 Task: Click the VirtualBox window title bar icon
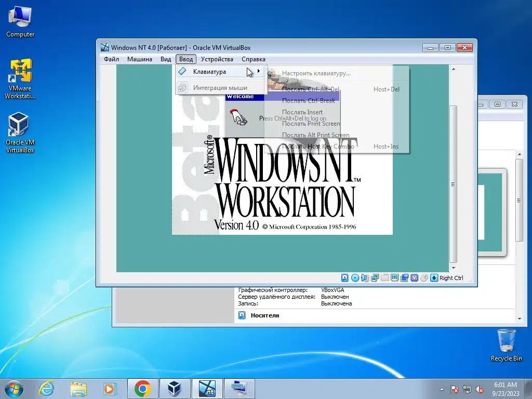105,47
